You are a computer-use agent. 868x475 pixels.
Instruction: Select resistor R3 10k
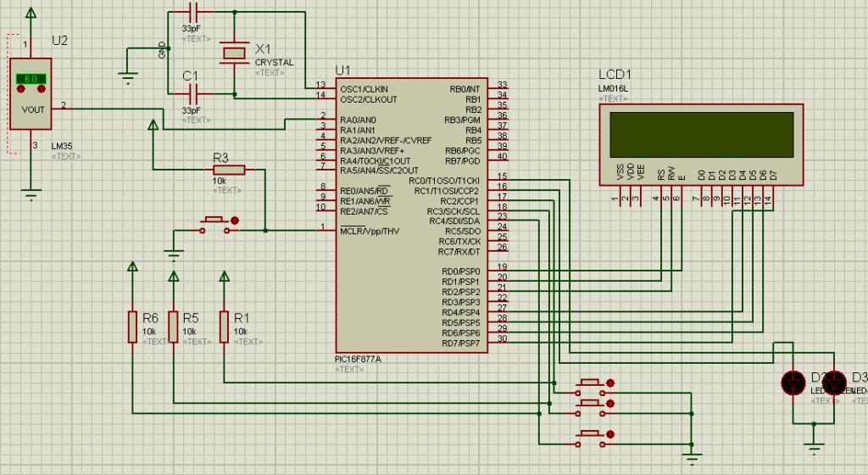point(229,170)
